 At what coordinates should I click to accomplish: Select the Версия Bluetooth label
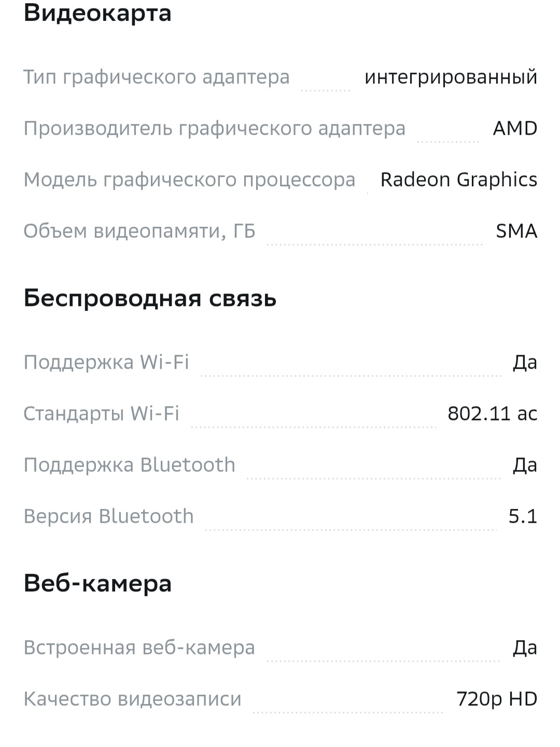(108, 516)
